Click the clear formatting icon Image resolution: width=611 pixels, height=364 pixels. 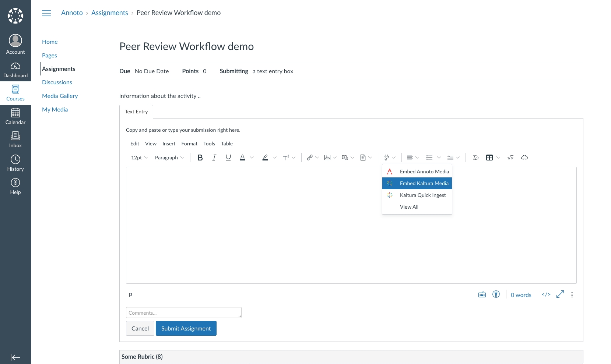tap(475, 158)
